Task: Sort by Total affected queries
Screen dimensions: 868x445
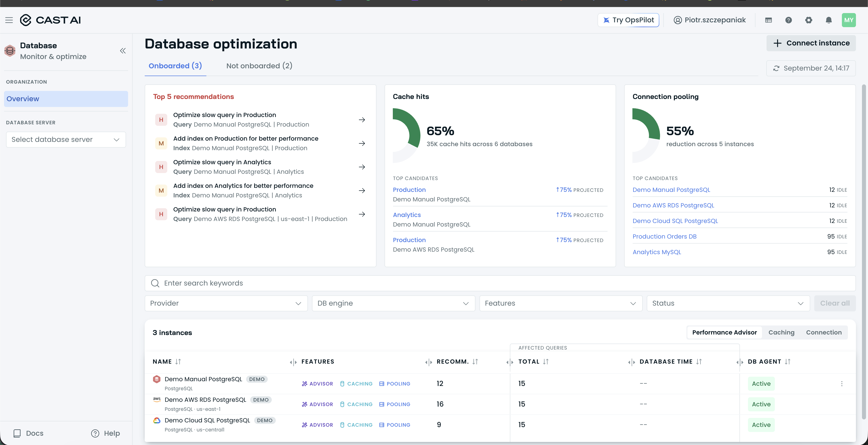Action: [x=546, y=362]
